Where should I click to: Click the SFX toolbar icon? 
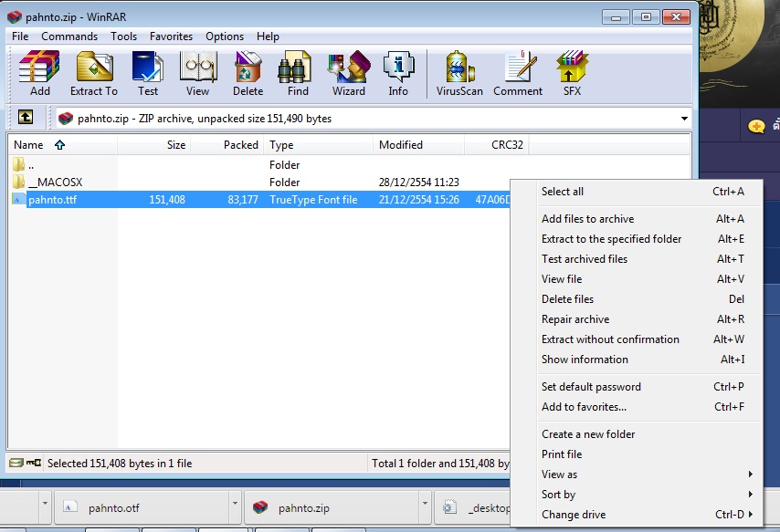tap(572, 73)
